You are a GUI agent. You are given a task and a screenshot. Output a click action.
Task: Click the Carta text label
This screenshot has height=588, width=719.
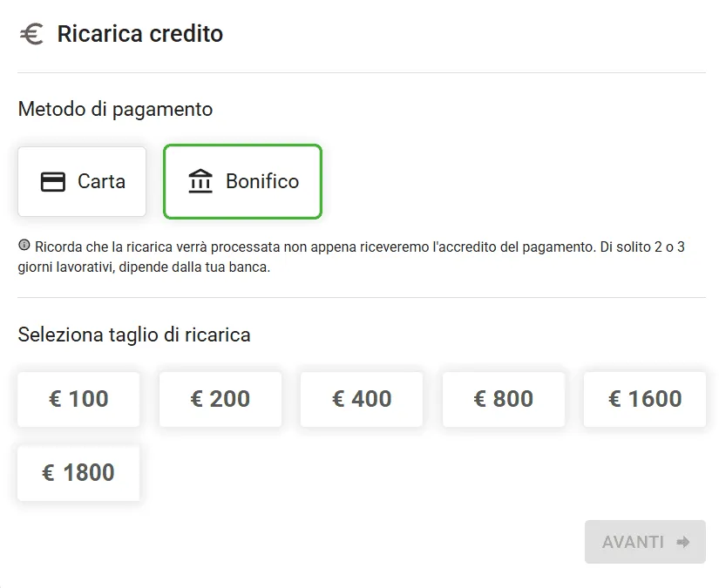pos(101,181)
